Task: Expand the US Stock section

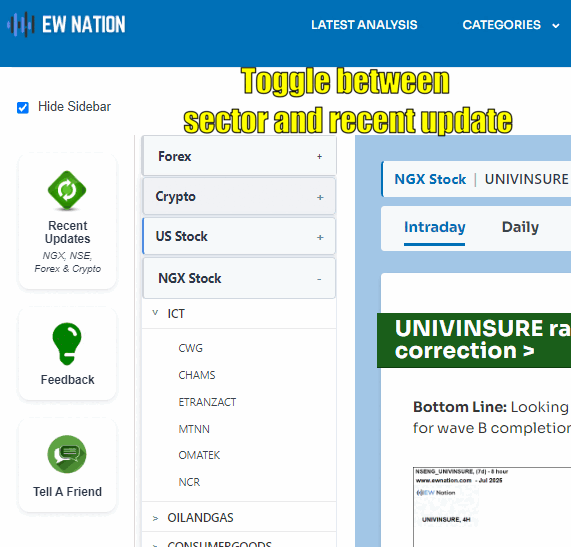Action: (x=239, y=236)
